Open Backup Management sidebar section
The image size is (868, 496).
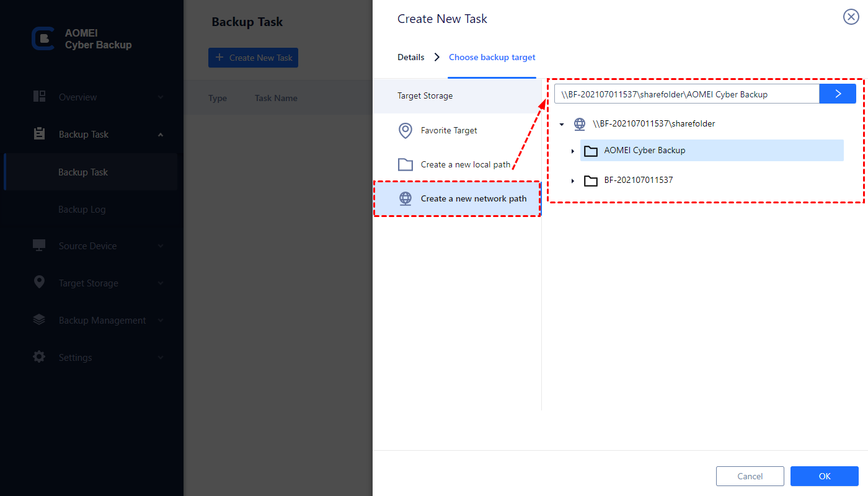click(91, 321)
